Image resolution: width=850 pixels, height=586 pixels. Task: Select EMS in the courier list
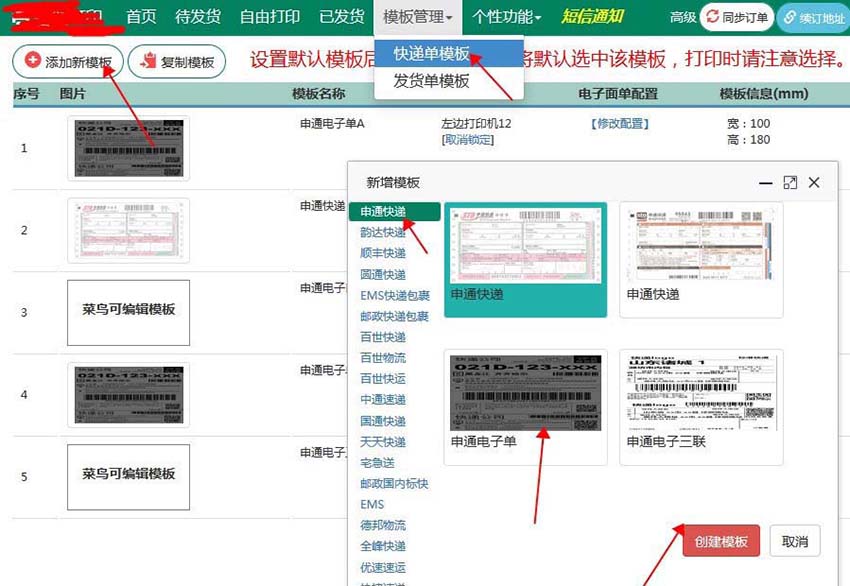tap(372, 505)
